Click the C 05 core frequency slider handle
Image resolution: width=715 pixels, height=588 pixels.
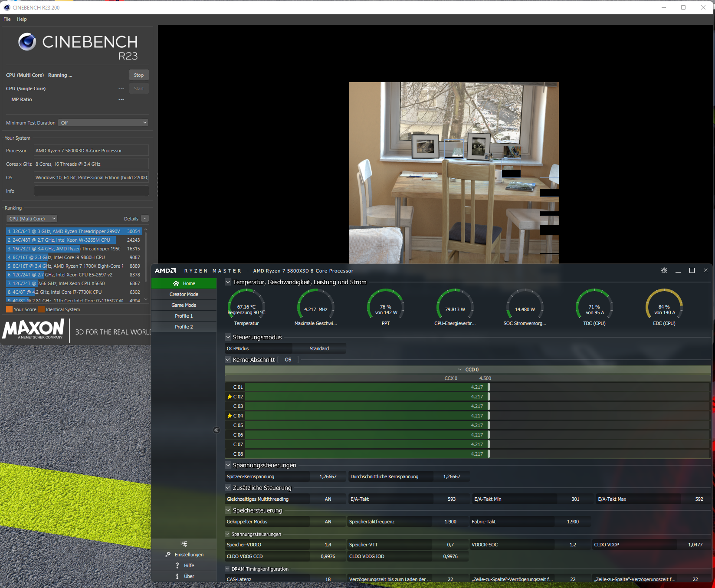489,425
